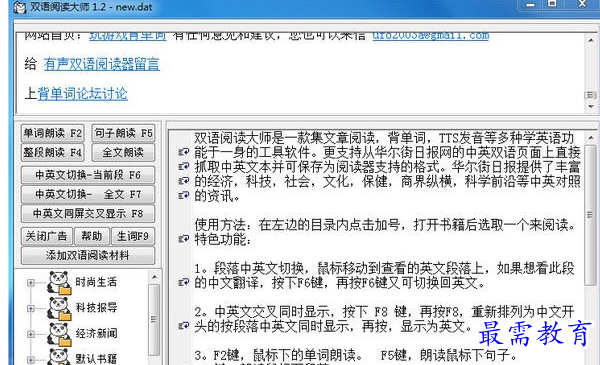Click line marker icon beside 的经济，科技
The image size is (600, 365).
184,181
